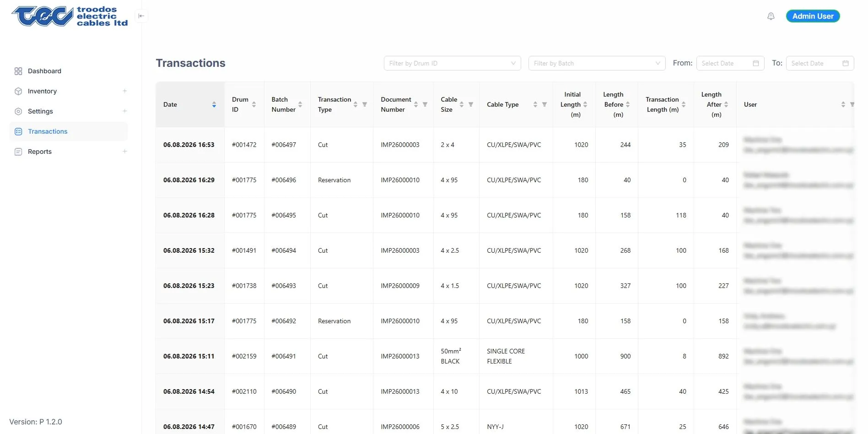This screenshot has width=868, height=434.
Task: Click drum ID #001472
Action: (x=244, y=145)
